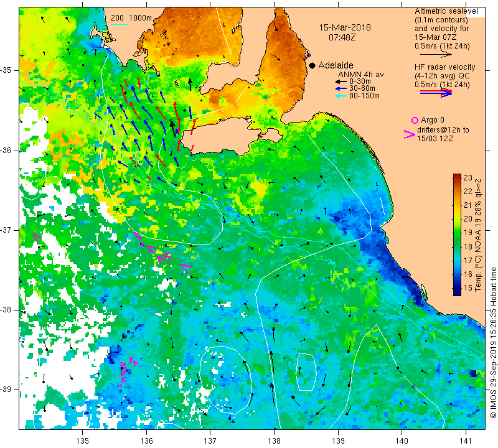This screenshot has height=448, width=498.
Task: Click the blue 30-80m legend arrow
Action: point(341,88)
